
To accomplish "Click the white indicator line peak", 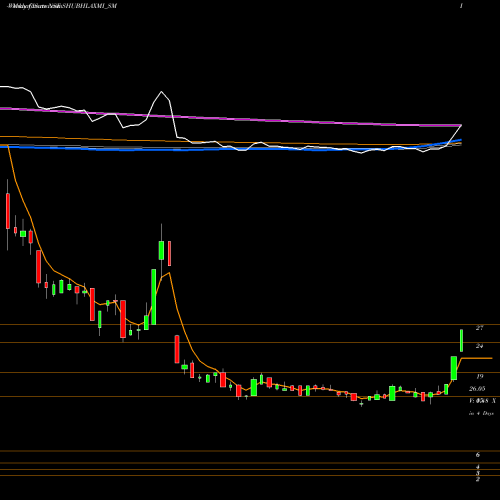I will (162, 92).
